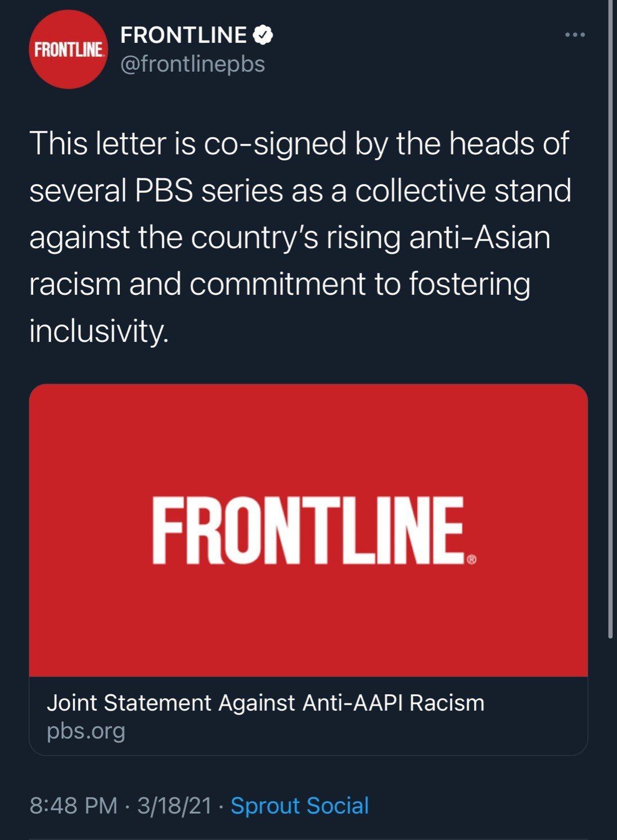Open the Sprout Social source link

[x=300, y=806]
